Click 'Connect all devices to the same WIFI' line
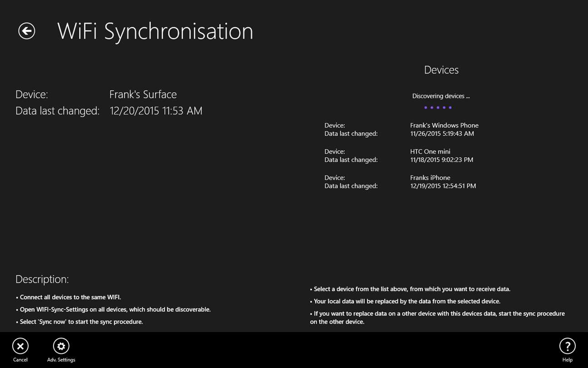 (69, 297)
